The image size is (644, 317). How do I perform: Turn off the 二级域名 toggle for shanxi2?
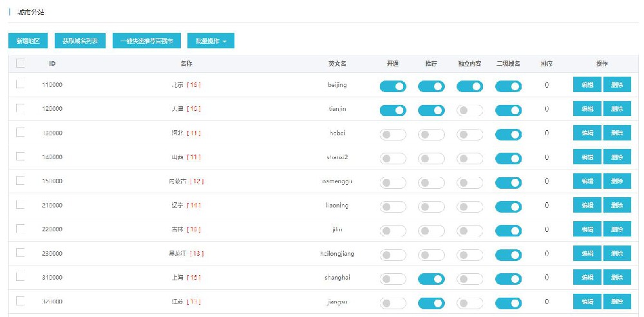click(x=508, y=158)
